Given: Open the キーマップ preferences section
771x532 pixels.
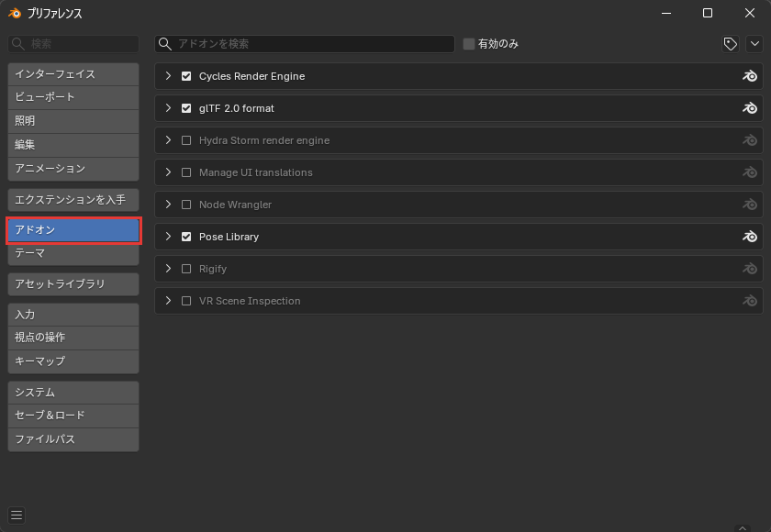Looking at the screenshot, I should [73, 361].
